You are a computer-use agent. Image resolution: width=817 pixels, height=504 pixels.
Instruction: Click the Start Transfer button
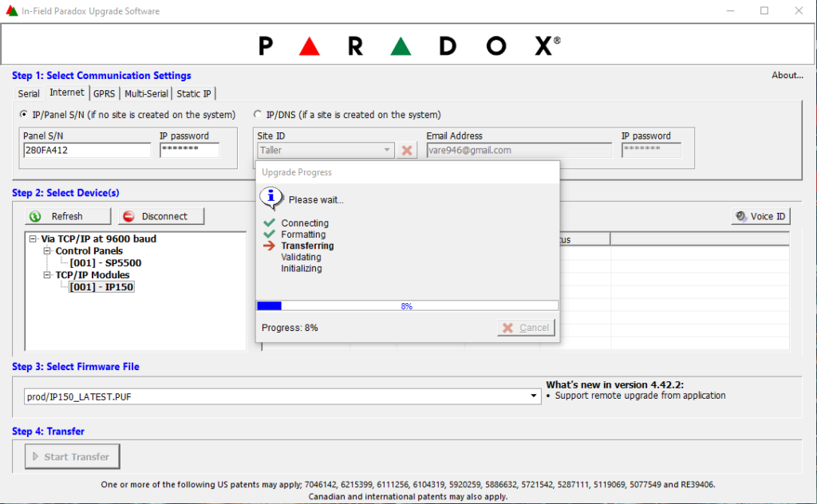pos(72,457)
